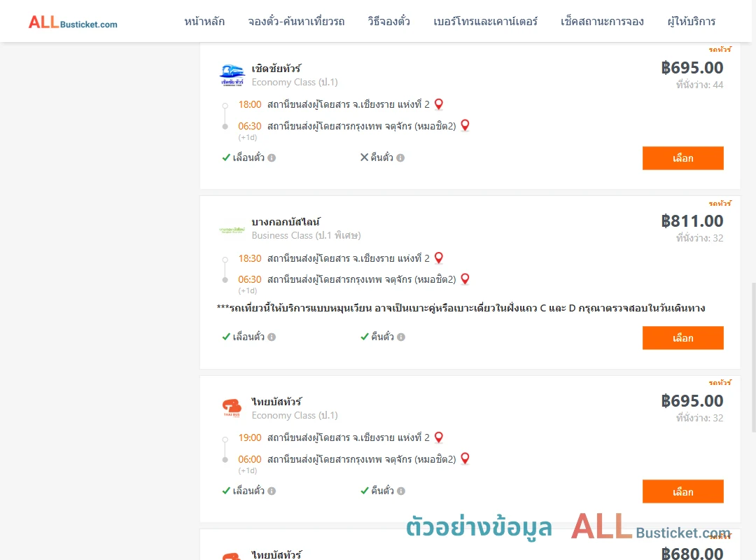Click the 18:00 departure time
The height and width of the screenshot is (560, 756).
[x=250, y=105]
